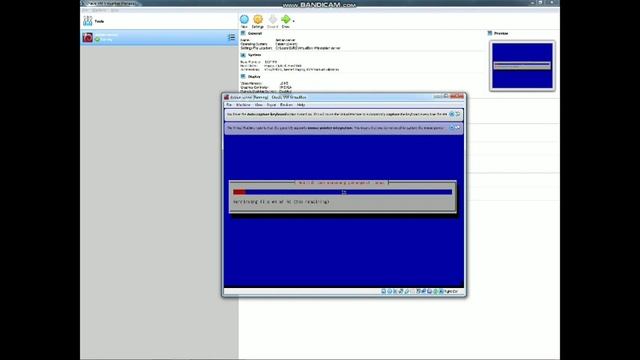The height and width of the screenshot is (360, 640).
Task: Open the Machine menu in the VirtualBox Manager
Action: tap(99, 10)
